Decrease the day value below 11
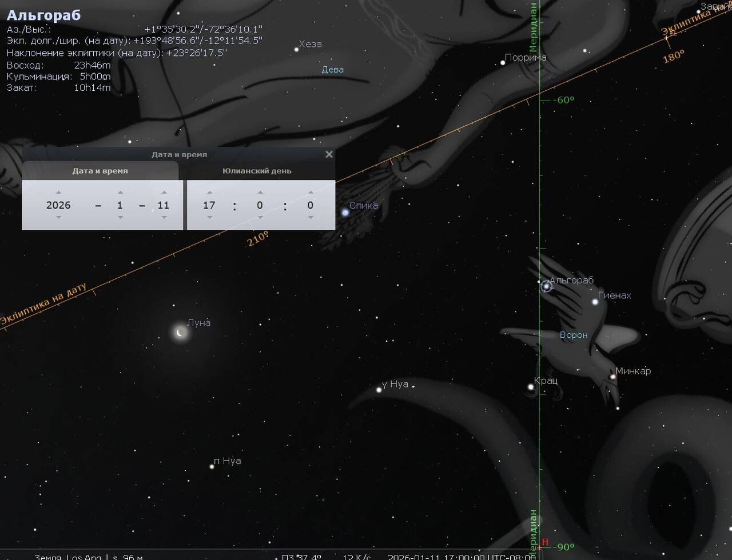The width and height of the screenshot is (732, 560). tap(164, 218)
